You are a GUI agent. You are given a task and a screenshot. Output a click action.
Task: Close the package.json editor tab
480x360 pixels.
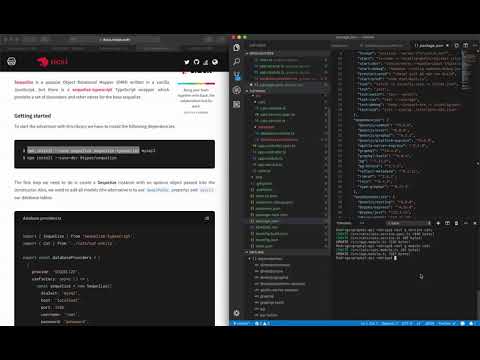point(447,45)
